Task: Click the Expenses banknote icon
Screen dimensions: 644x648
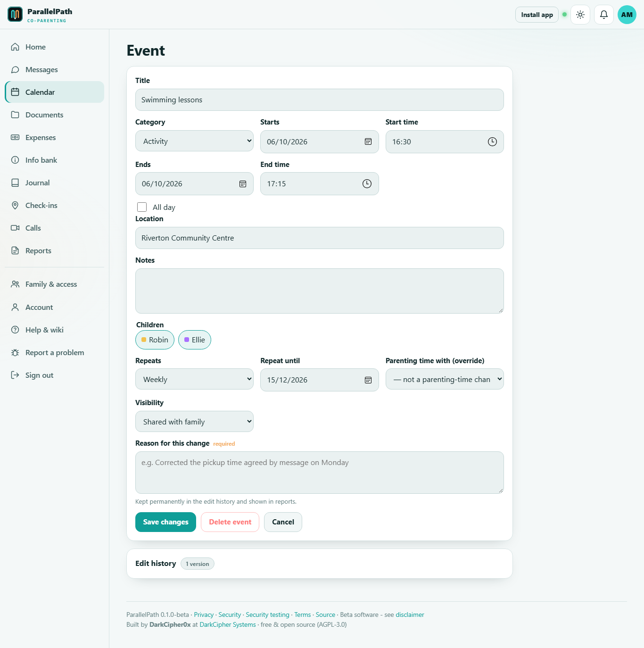Action: [x=15, y=137]
